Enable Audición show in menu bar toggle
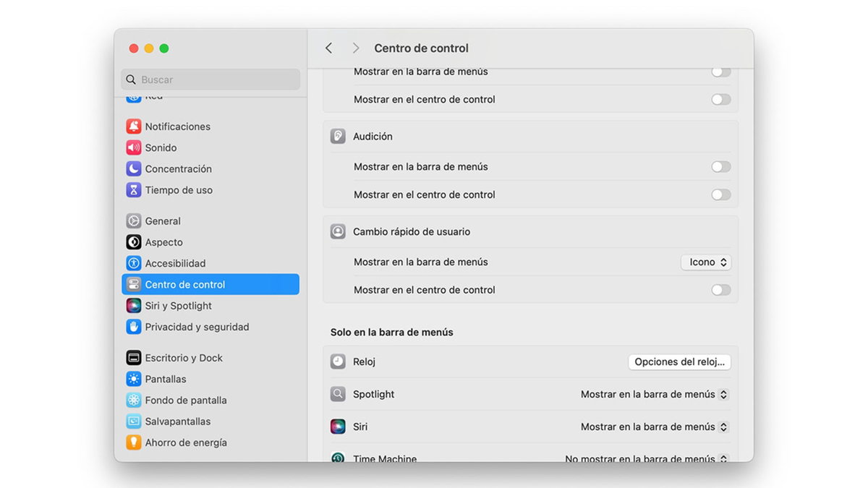Viewport: 868px width, 488px height. click(x=720, y=167)
